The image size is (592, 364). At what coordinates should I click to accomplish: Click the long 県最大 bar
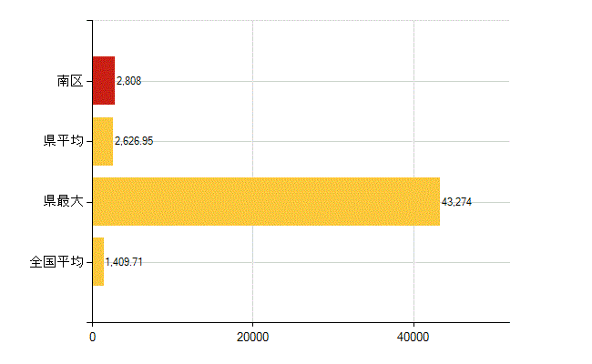pos(266,201)
